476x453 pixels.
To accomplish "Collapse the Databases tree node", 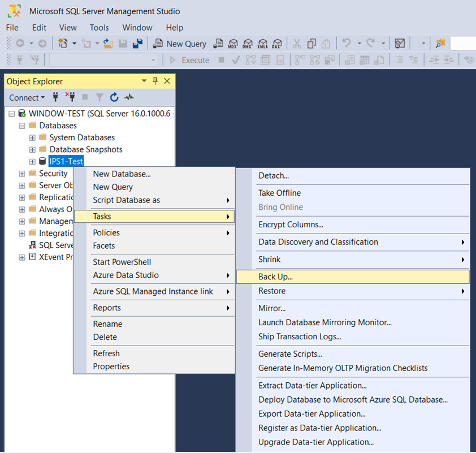I will [22, 126].
